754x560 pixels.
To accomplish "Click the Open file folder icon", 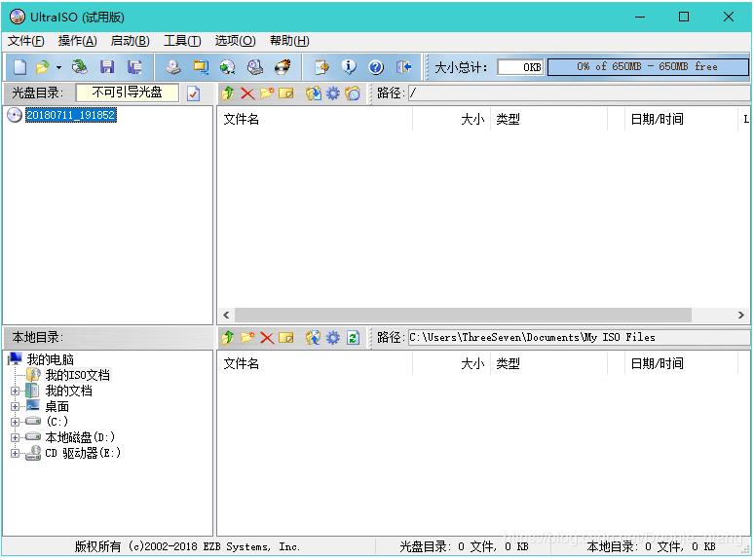I will 42,67.
